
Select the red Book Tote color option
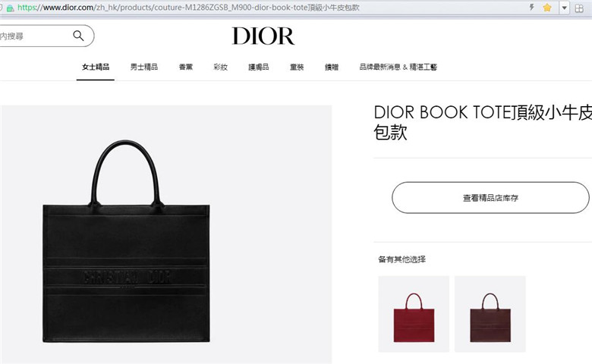[414, 314]
